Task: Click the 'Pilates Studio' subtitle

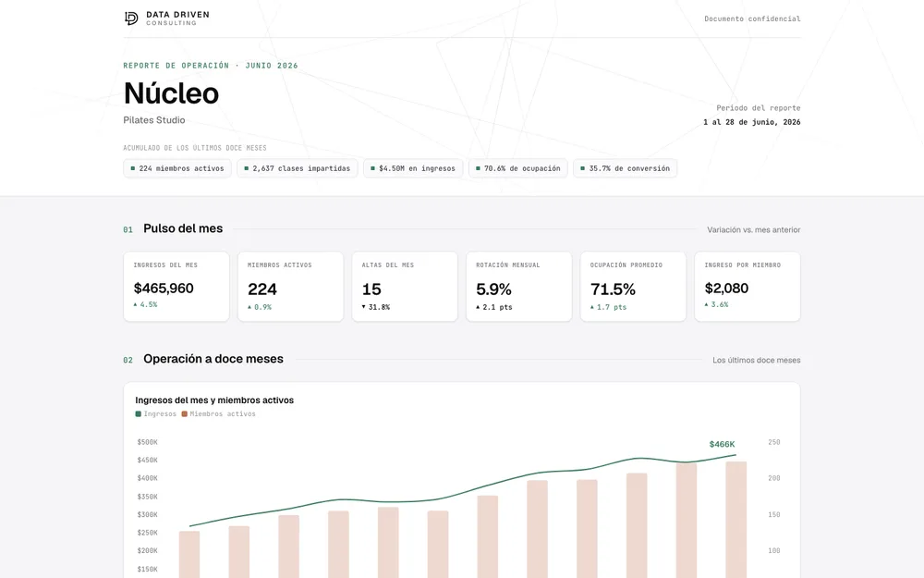Action: click(x=153, y=119)
